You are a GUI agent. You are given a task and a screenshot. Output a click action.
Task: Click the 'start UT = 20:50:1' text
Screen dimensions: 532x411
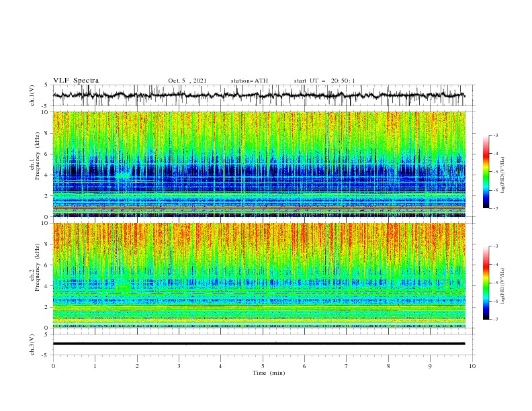pos(324,81)
